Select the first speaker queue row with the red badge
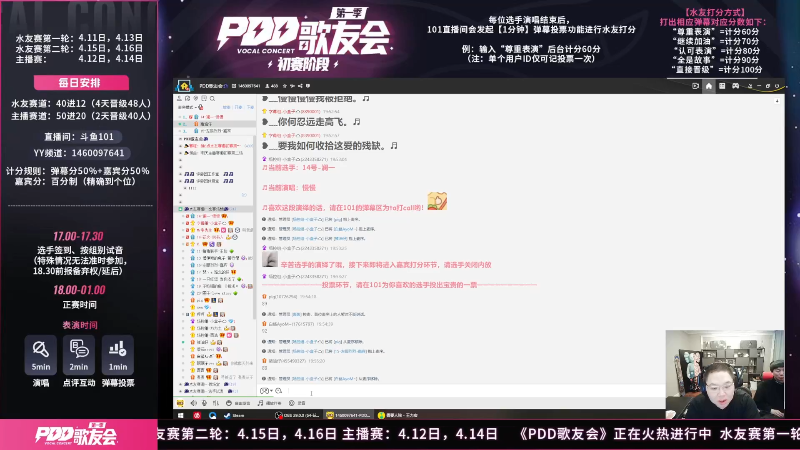This screenshot has width=800, height=450. click(214, 117)
